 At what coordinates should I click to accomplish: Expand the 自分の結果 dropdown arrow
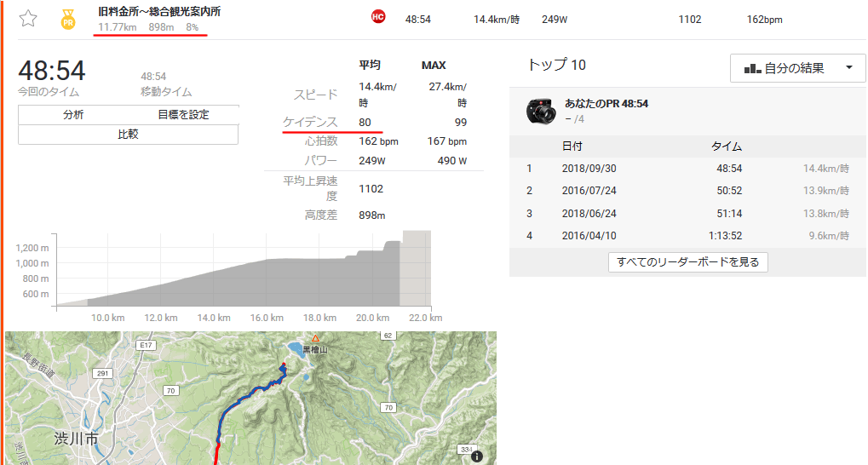[x=848, y=68]
